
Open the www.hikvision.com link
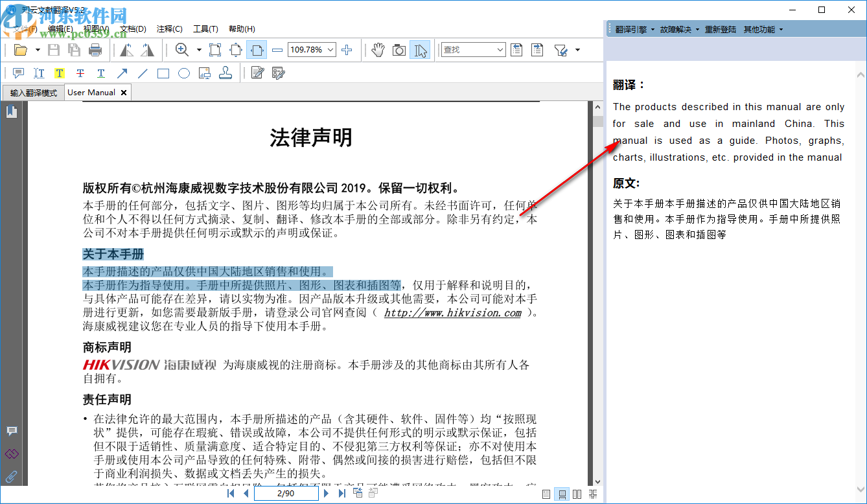(452, 313)
